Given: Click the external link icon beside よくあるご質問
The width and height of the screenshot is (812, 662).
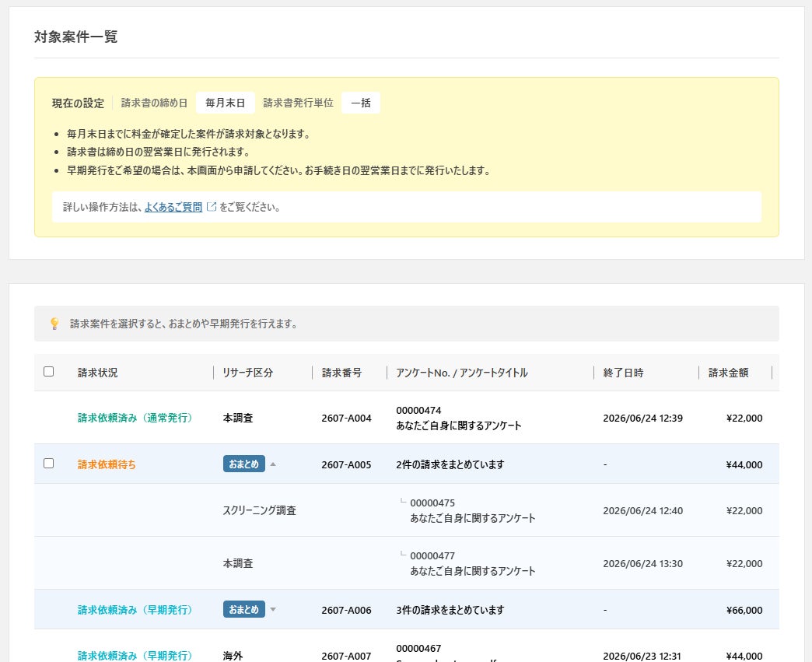Looking at the screenshot, I should (212, 207).
